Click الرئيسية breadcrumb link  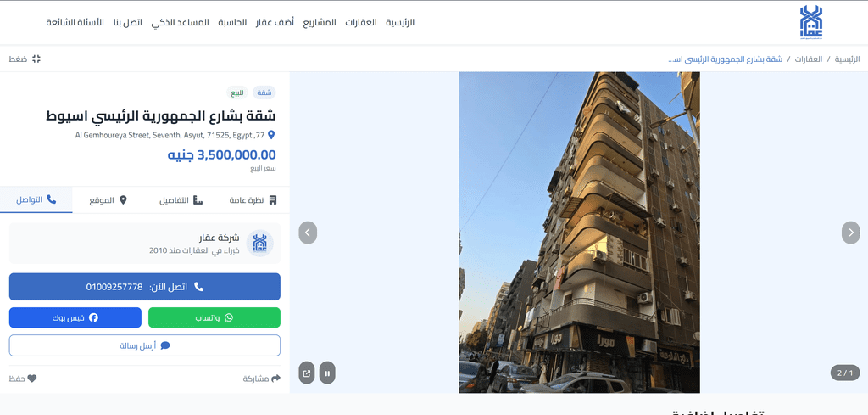coord(847,59)
